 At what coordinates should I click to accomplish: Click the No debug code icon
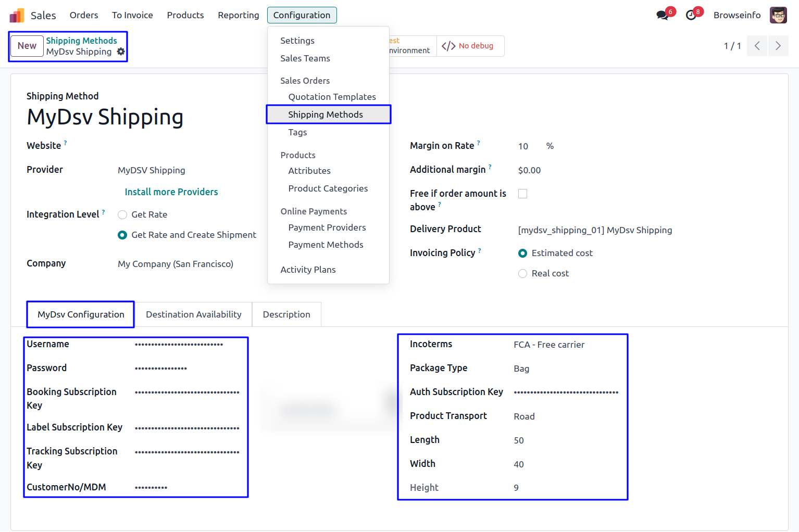[x=448, y=46]
